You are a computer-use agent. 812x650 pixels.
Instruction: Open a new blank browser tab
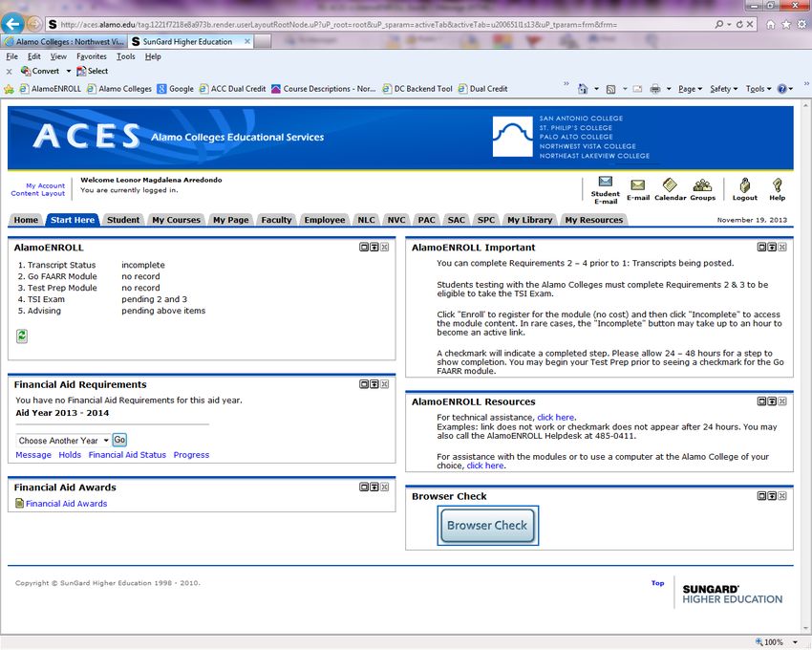(x=263, y=41)
